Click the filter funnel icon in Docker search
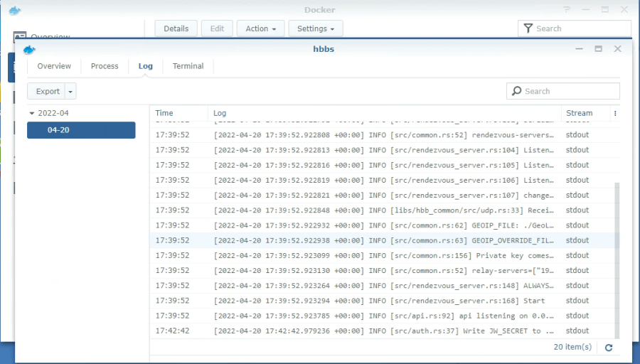Viewport: 640px width, 364px height. click(528, 28)
